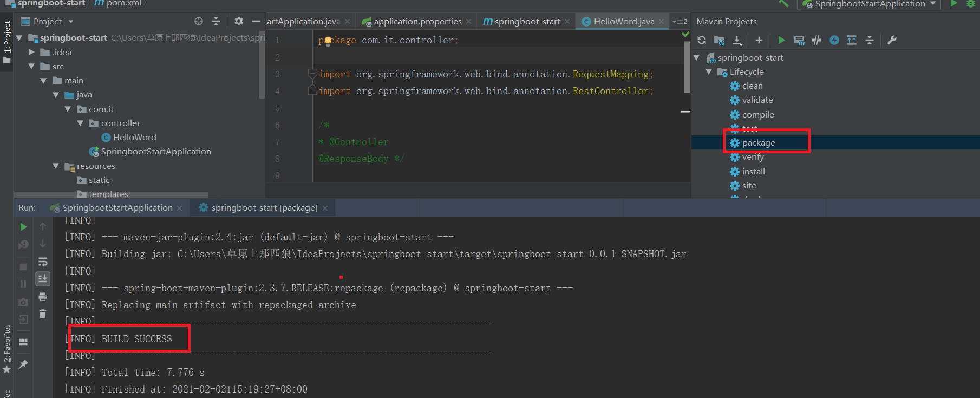Viewport: 980px width, 398px height.
Task: Run Maven build green arrow
Action: pyautogui.click(x=781, y=40)
